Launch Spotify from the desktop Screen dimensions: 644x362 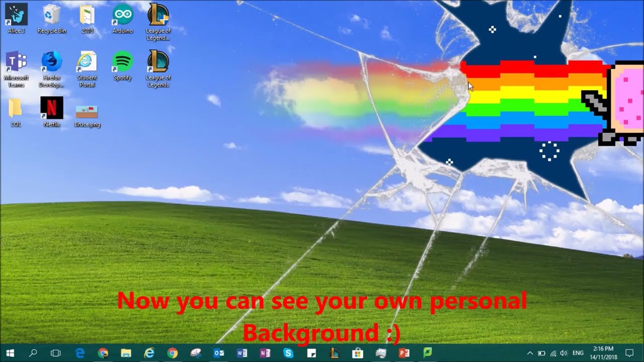click(122, 65)
